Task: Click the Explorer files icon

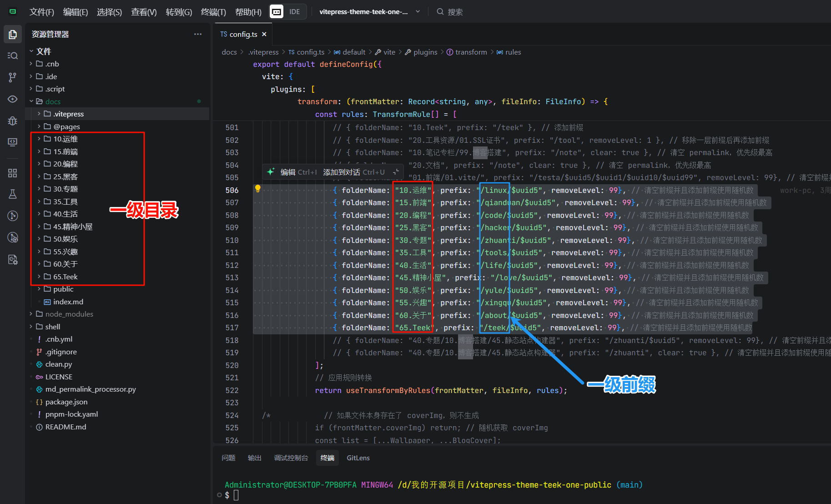Action: pyautogui.click(x=13, y=34)
